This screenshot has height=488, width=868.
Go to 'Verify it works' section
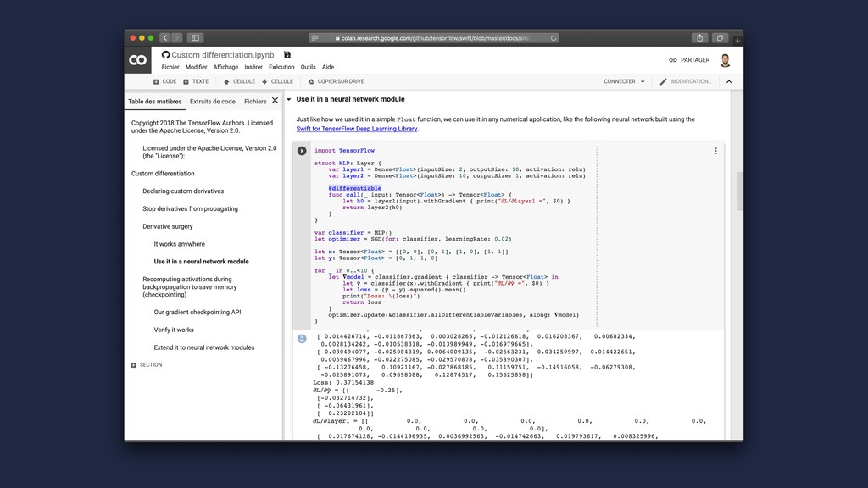point(174,330)
